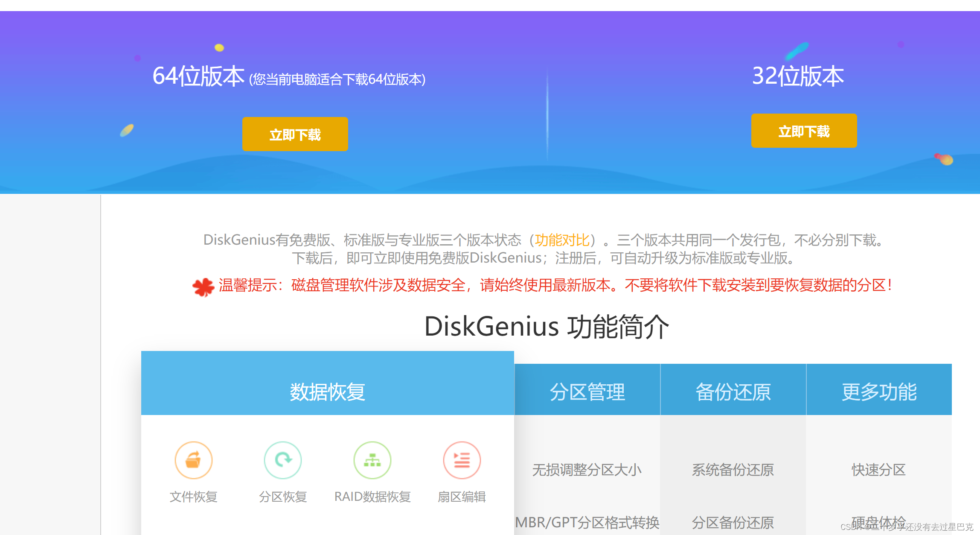Screen dimensions: 980x535
Task: Open 无损调整分区大小 feature link
Action: pyautogui.click(x=587, y=470)
